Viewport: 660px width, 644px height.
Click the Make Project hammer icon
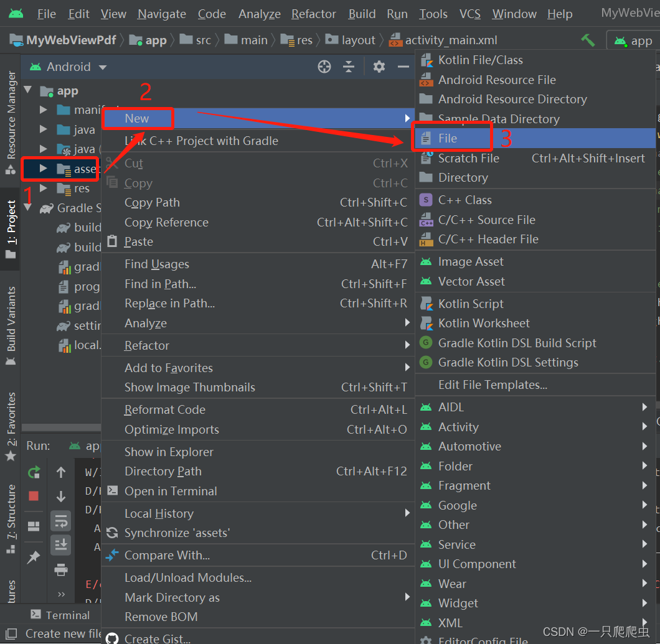[x=588, y=40]
